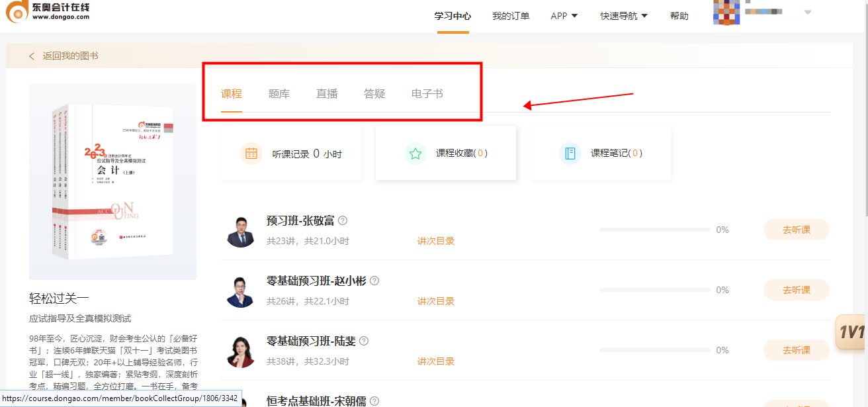Switch to the 题库 tab
The image size is (868, 407).
[279, 94]
